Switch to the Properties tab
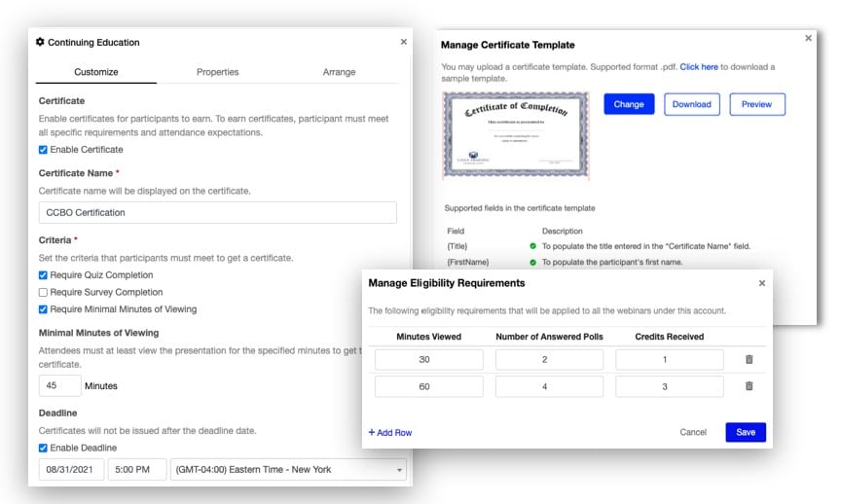This screenshot has width=841, height=504. 217,72
